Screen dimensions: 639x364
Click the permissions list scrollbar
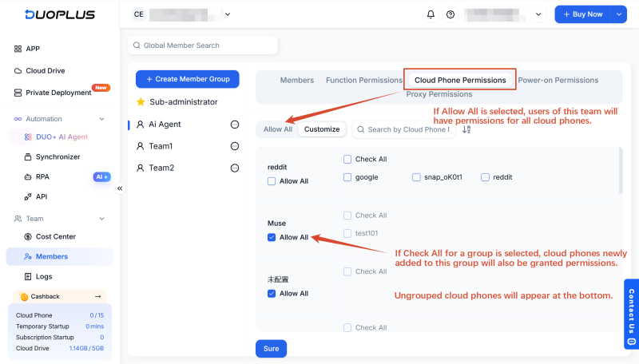pyautogui.click(x=621, y=171)
